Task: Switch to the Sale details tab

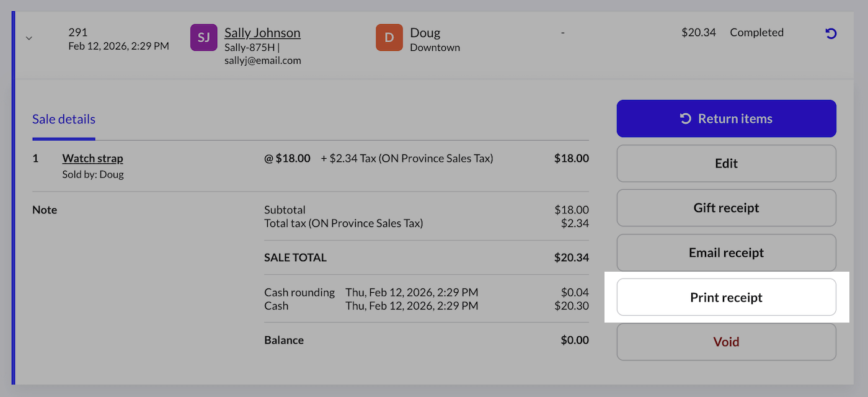Action: click(64, 119)
